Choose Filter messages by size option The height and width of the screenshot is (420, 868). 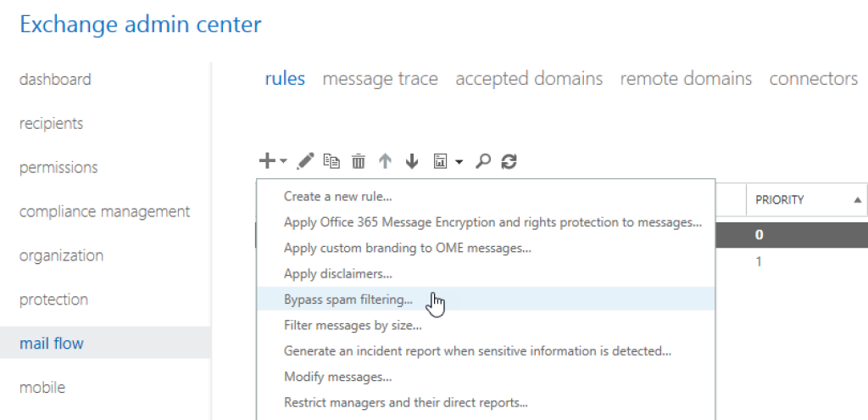pyautogui.click(x=353, y=325)
